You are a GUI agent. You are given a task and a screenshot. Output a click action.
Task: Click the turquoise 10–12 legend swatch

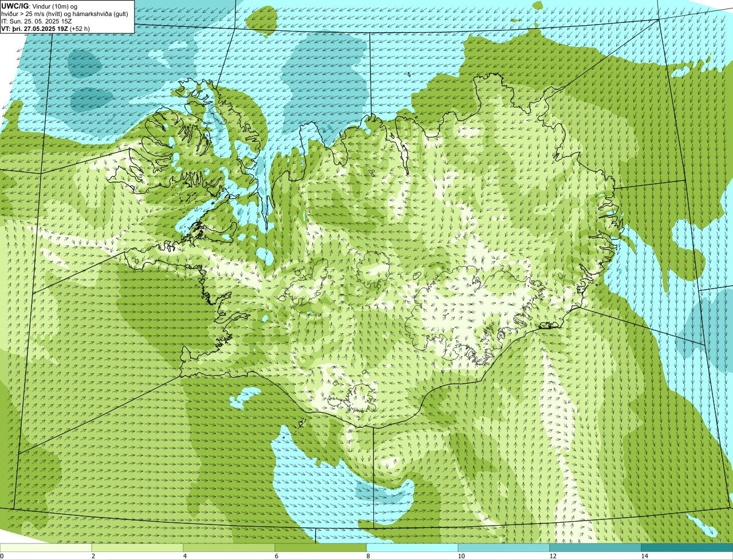coord(504,548)
